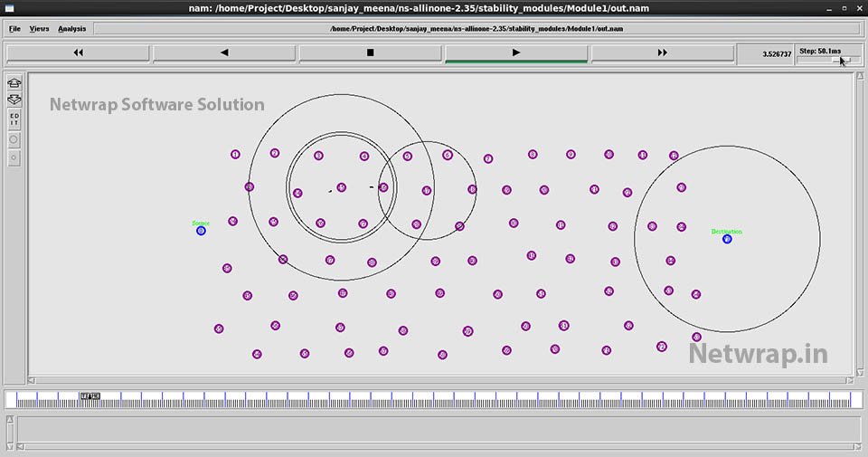Click the blue Source node

[201, 231]
